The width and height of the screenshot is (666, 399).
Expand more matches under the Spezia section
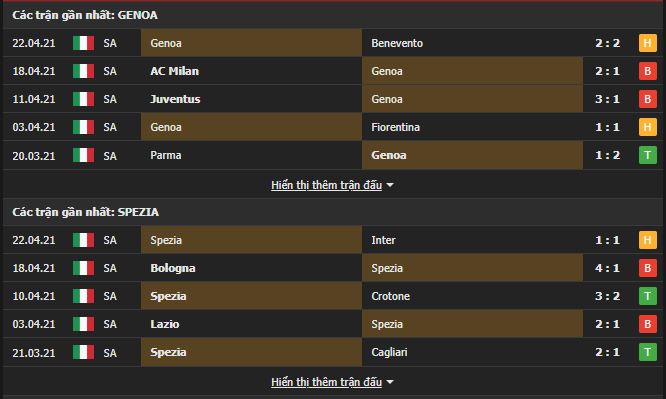point(326,382)
